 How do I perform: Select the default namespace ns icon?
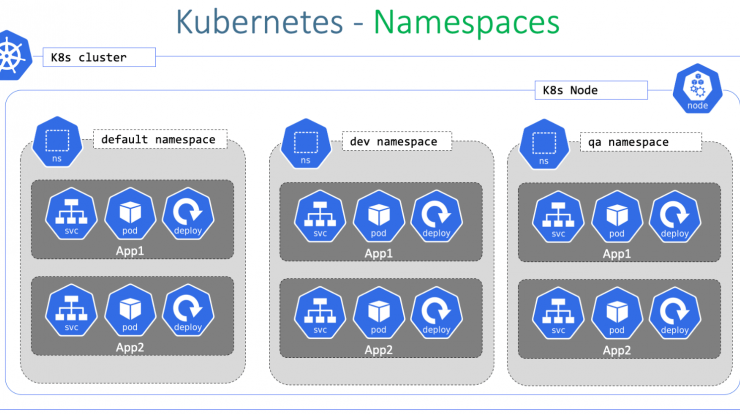[57, 142]
